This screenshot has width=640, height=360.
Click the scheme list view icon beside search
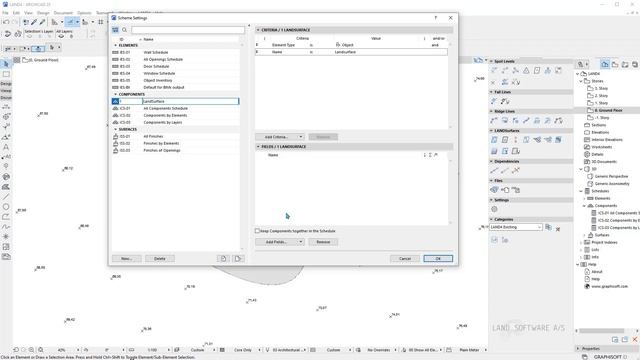pos(116,30)
